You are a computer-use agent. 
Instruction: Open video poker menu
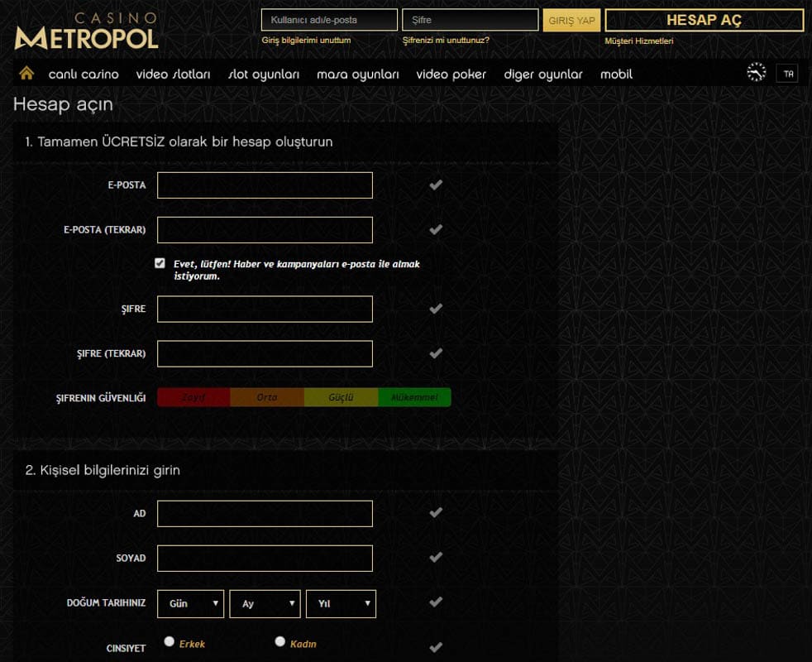[x=451, y=74]
